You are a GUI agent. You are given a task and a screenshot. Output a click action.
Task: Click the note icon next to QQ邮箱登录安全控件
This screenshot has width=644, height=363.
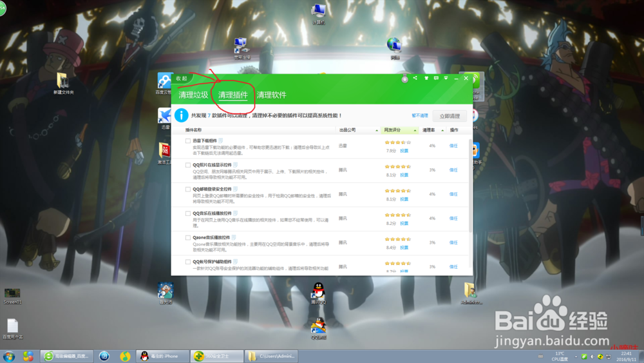click(235, 189)
